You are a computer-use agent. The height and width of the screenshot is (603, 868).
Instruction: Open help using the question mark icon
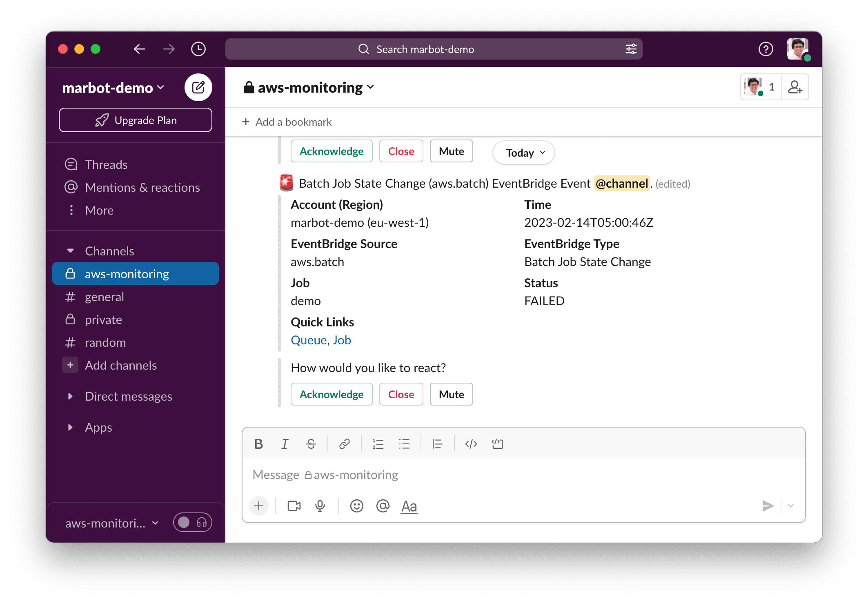tap(766, 49)
